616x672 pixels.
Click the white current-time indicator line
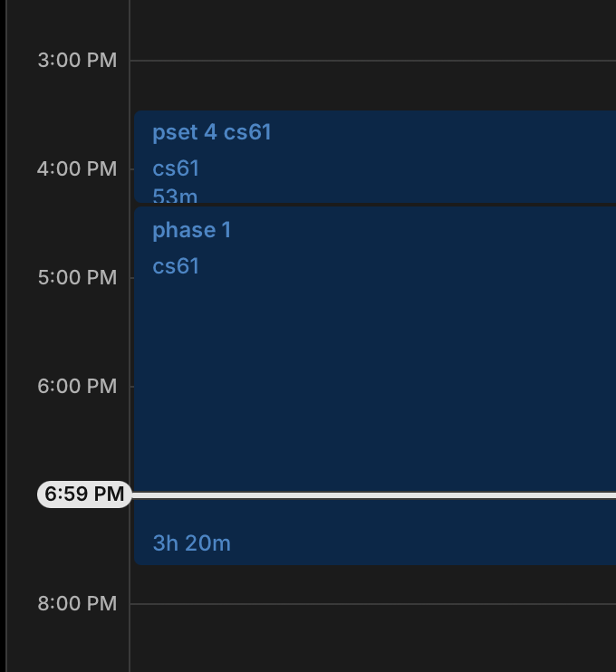(x=373, y=495)
